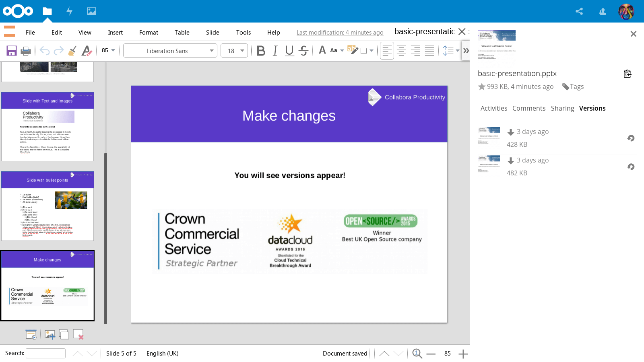Align text right
Viewport: 644px width, 362px height.
tap(415, 51)
